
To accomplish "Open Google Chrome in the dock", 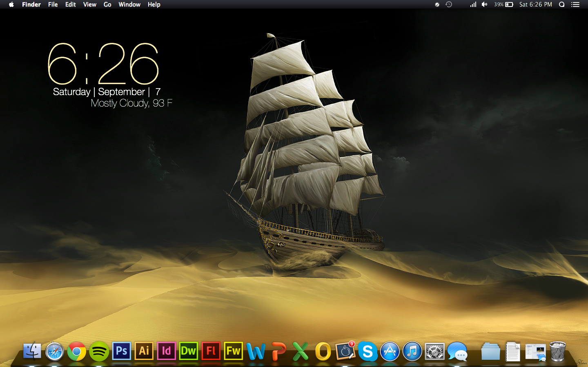I will 77,351.
